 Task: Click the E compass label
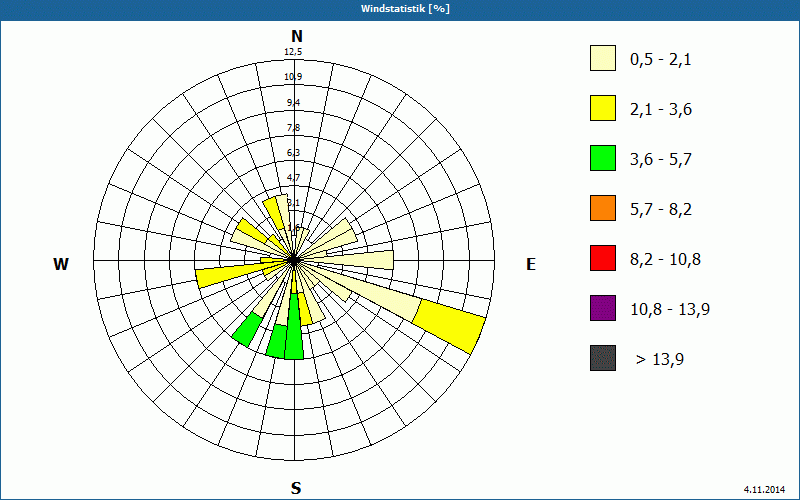531,264
